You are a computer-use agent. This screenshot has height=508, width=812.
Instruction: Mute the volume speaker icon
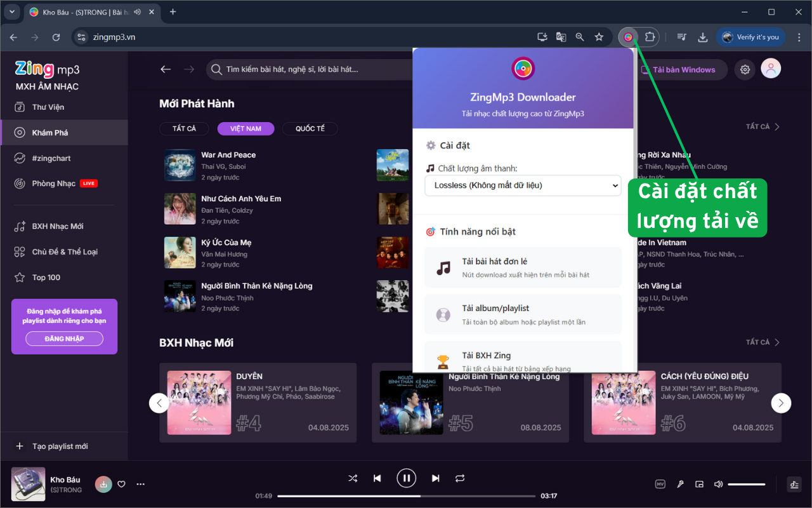pos(718,484)
